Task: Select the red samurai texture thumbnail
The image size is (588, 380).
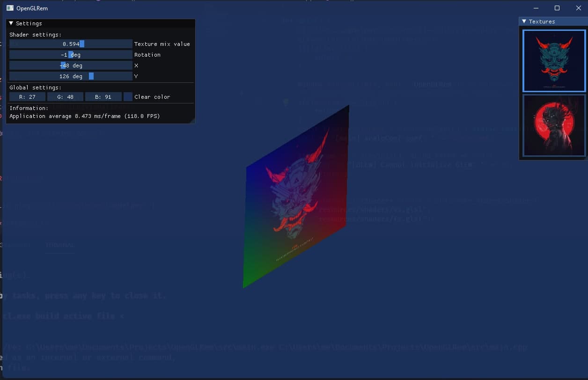Action: point(554,125)
